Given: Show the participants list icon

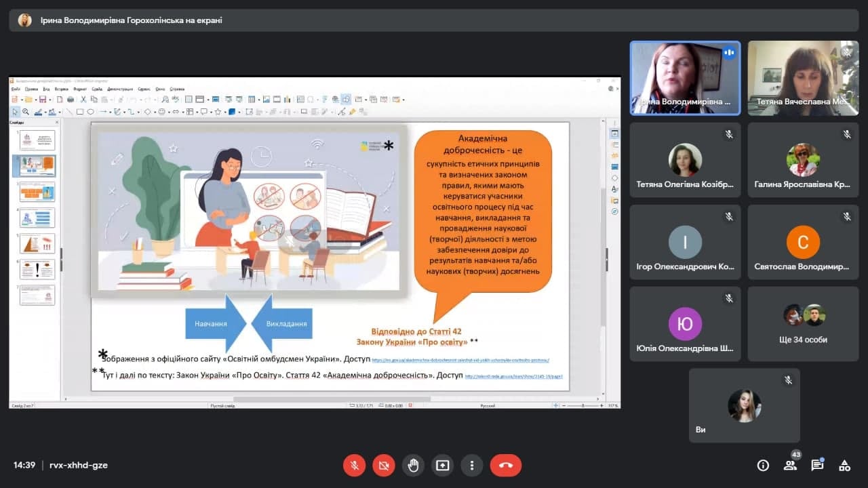Looking at the screenshot, I should coord(790,465).
